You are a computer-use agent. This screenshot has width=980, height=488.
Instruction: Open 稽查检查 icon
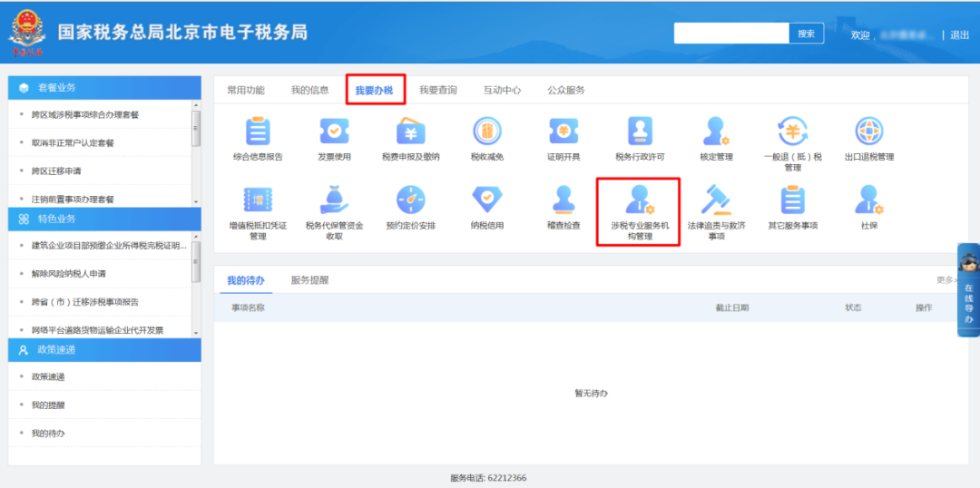coord(563,200)
